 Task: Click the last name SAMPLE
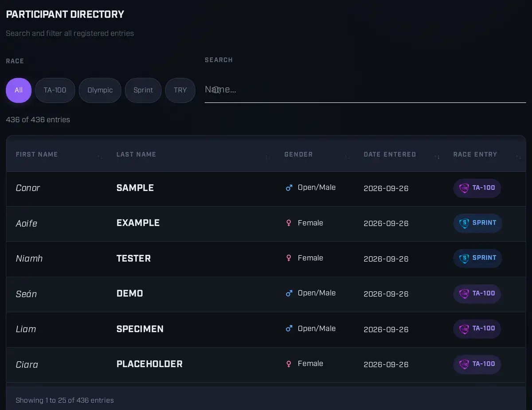click(x=135, y=188)
